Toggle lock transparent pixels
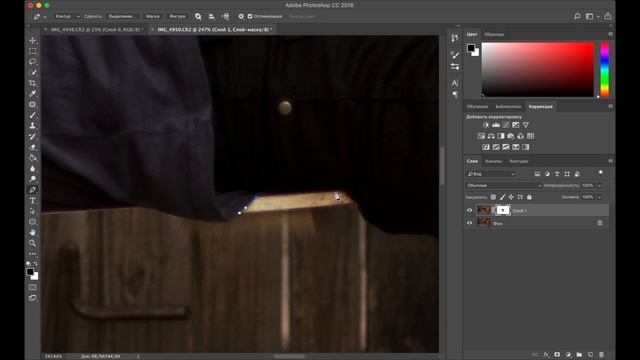640x360 pixels. pyautogui.click(x=493, y=197)
